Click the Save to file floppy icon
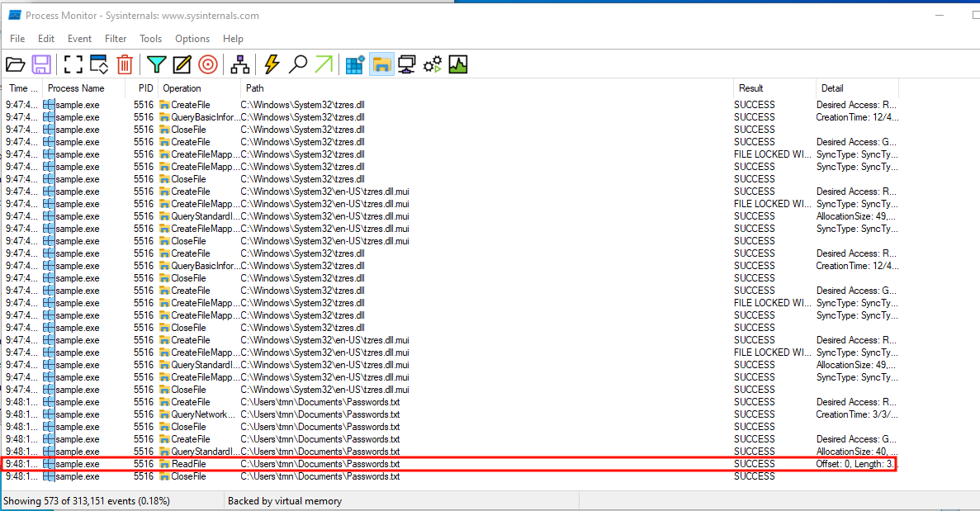980x511 pixels. tap(41, 64)
